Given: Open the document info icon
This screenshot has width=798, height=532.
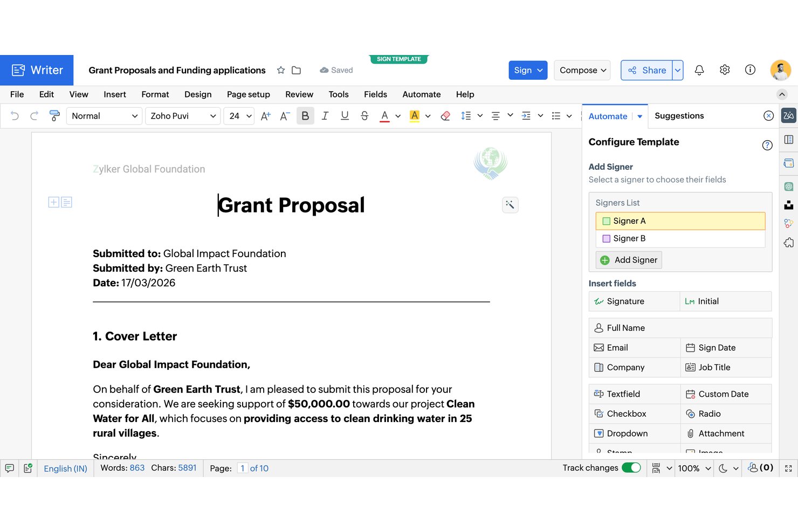Looking at the screenshot, I should click(750, 70).
